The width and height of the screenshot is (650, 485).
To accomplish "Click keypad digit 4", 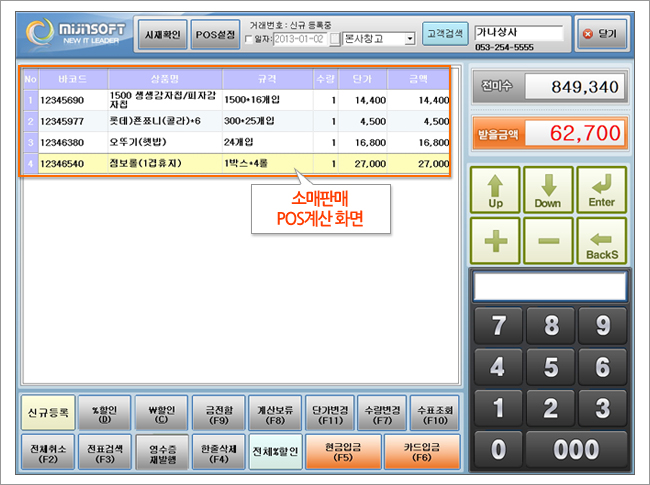I will click(498, 367).
